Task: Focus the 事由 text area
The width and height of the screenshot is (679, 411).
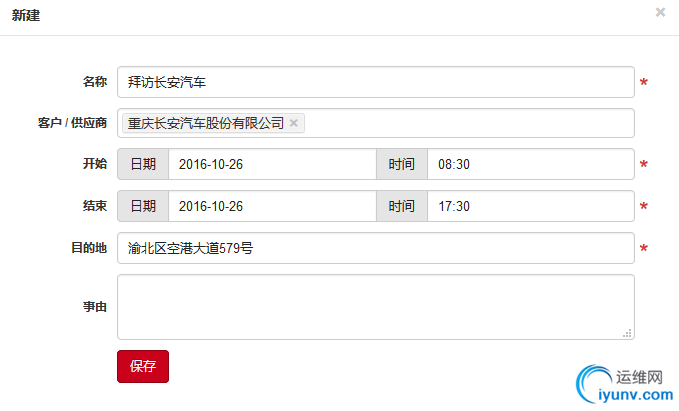Action: [x=375, y=307]
